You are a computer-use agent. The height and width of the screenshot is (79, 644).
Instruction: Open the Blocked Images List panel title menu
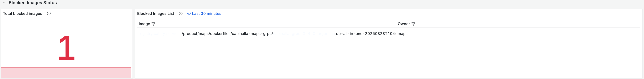coord(156,14)
